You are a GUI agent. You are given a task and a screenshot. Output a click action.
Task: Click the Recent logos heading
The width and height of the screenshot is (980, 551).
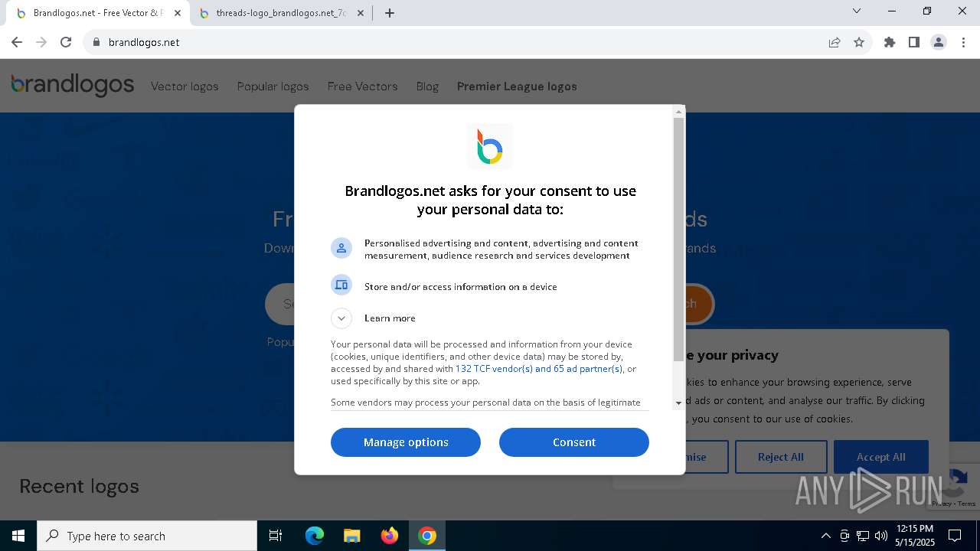(79, 486)
